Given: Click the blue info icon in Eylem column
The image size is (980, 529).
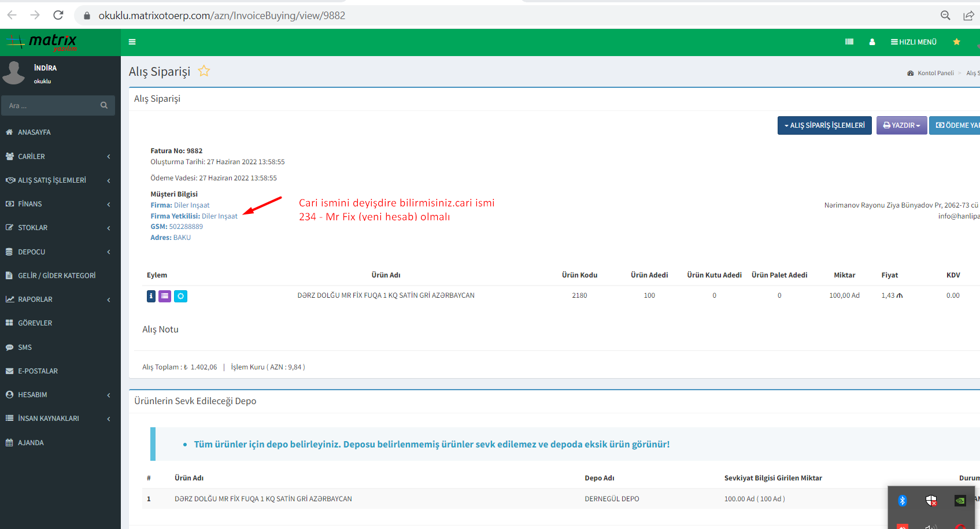Looking at the screenshot, I should [x=151, y=296].
